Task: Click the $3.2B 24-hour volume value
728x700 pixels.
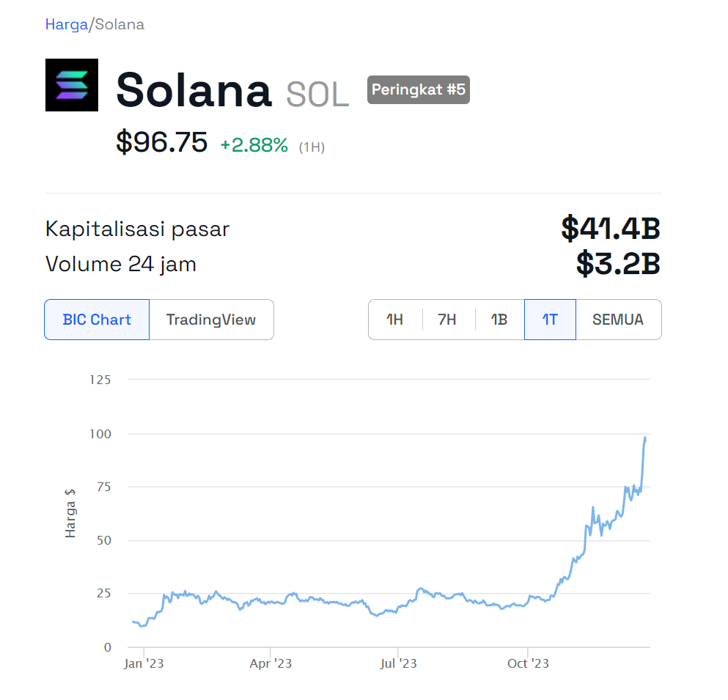Action: (618, 264)
